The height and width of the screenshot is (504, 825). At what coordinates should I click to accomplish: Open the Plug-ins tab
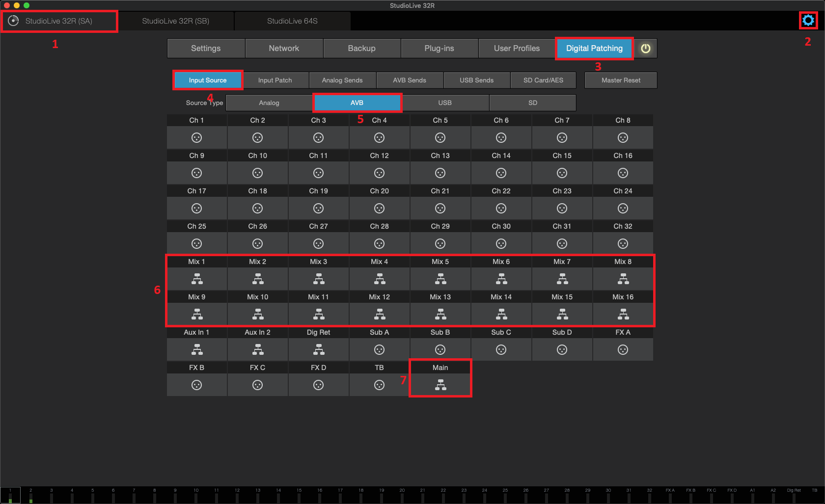(440, 48)
